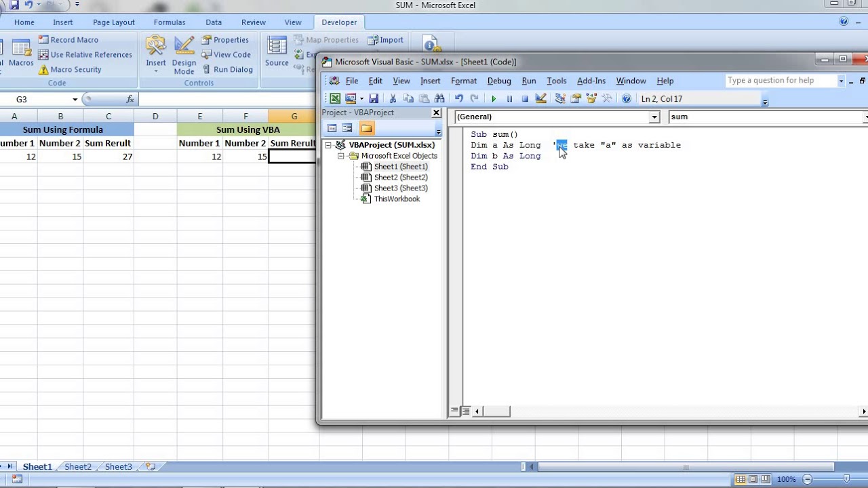
Task: Save the project with the VBA floppy icon
Action: click(x=374, y=99)
